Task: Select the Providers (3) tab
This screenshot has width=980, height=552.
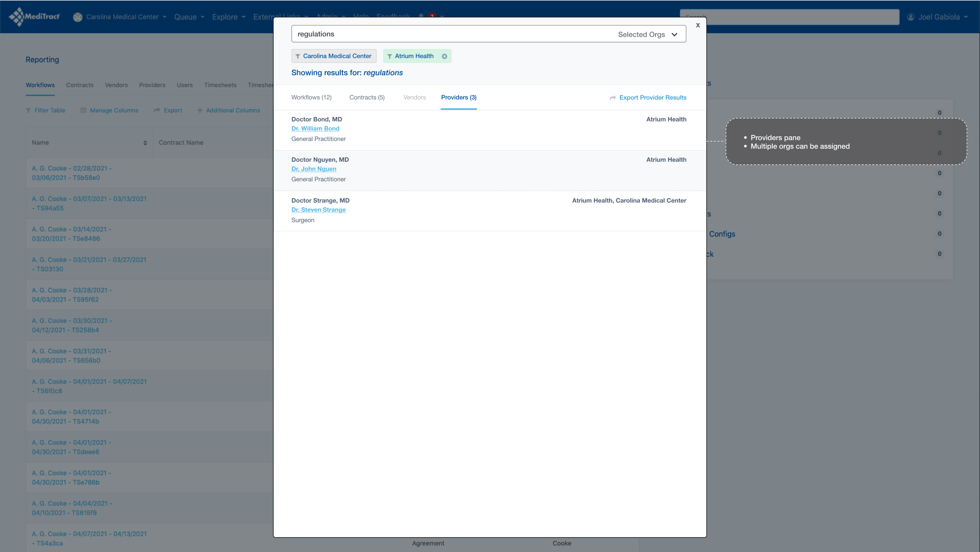Action: (x=458, y=97)
